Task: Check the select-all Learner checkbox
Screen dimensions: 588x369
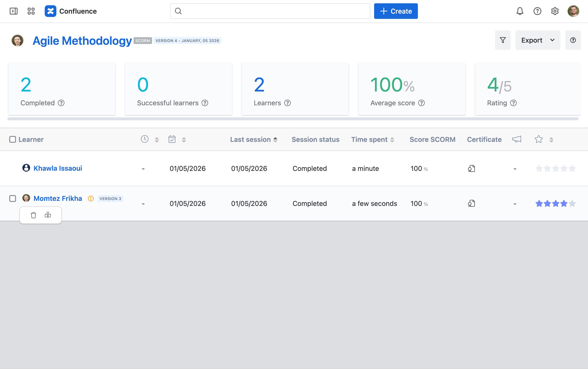Action: [x=13, y=139]
